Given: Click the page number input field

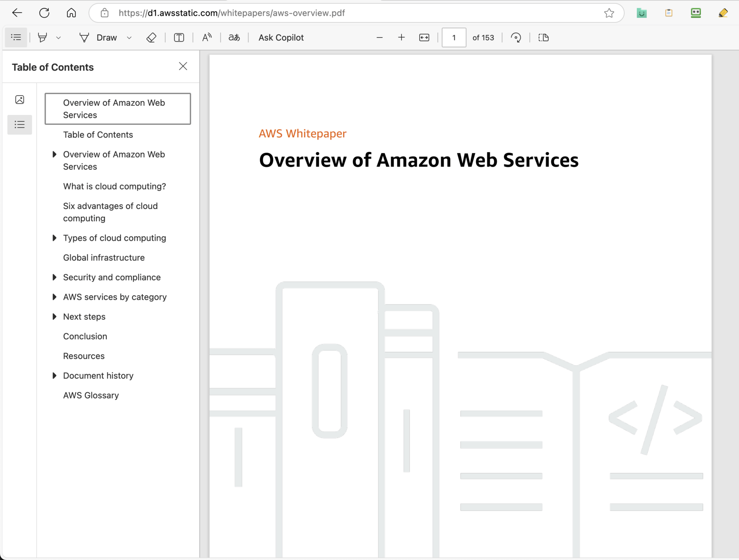Looking at the screenshot, I should click(454, 37).
